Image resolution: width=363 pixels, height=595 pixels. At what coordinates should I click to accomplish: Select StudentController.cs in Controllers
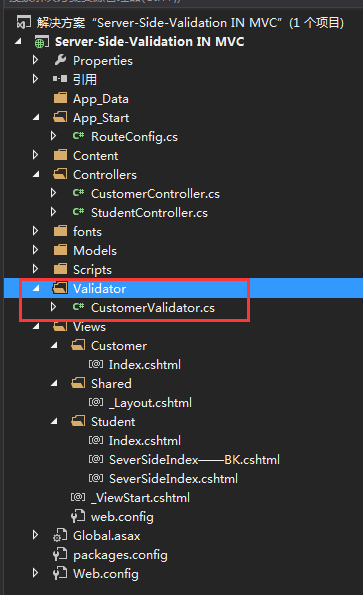coord(149,212)
